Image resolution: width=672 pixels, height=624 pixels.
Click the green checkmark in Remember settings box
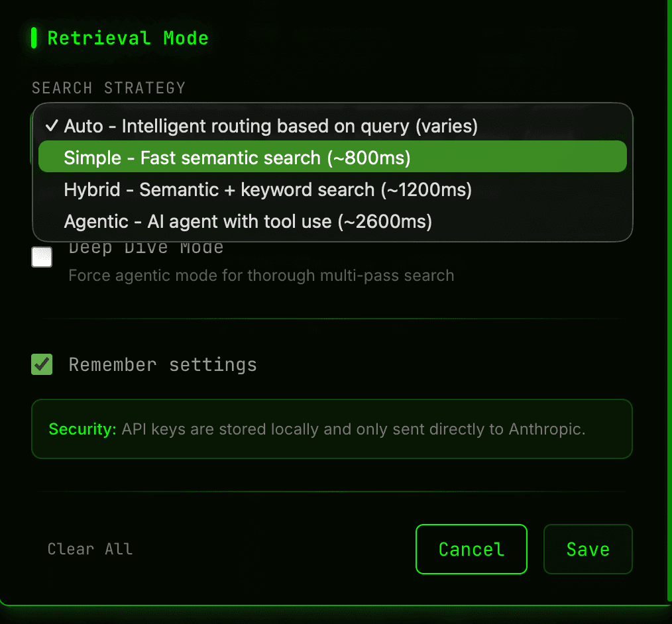(42, 364)
